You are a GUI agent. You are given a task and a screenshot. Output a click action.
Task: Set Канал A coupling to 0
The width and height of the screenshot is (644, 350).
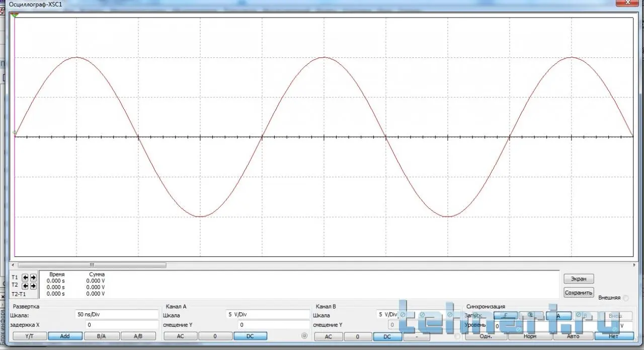(215, 336)
